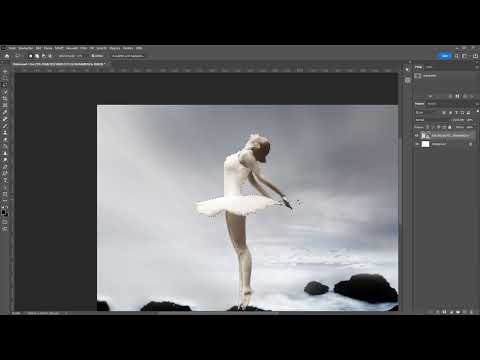Click the lock icon on Background layer
This screenshot has width=480, height=360.
[471, 144]
